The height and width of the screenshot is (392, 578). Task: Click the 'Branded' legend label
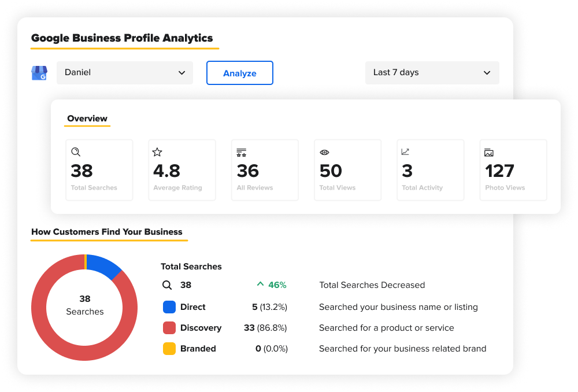coord(198,349)
